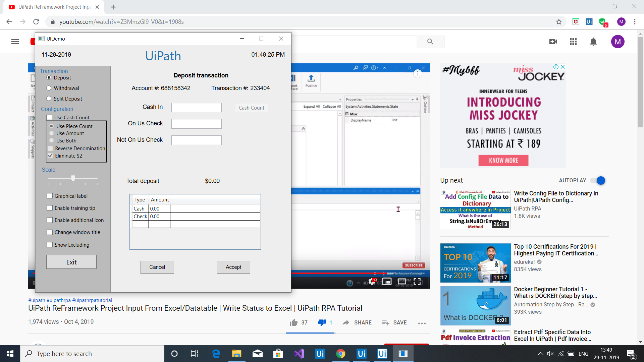Reload the browser page
The width and height of the screenshot is (644, 362).
36,22
